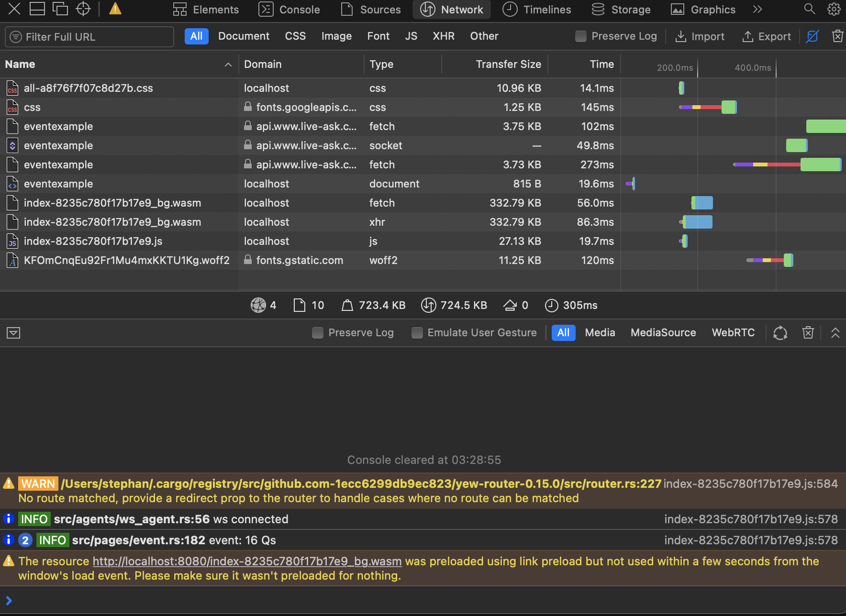The width and height of the screenshot is (846, 616).
Task: Enable Preserve Log for network requests
Action: 580,36
